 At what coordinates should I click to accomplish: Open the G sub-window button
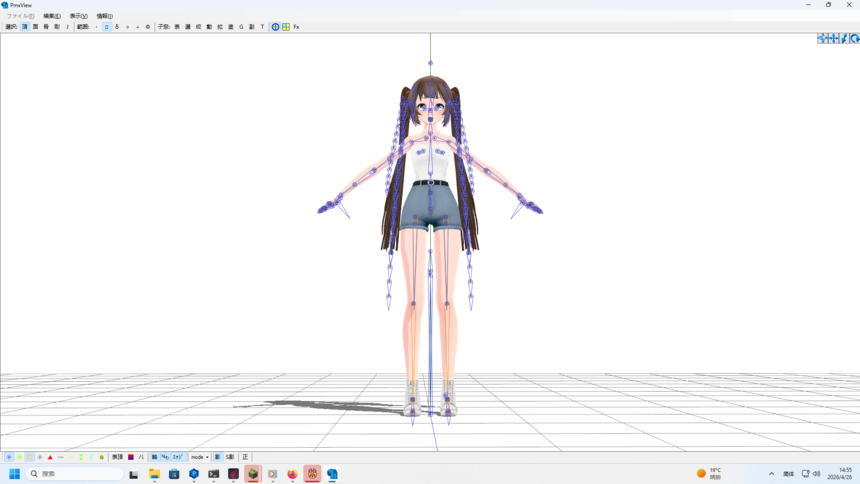[241, 26]
